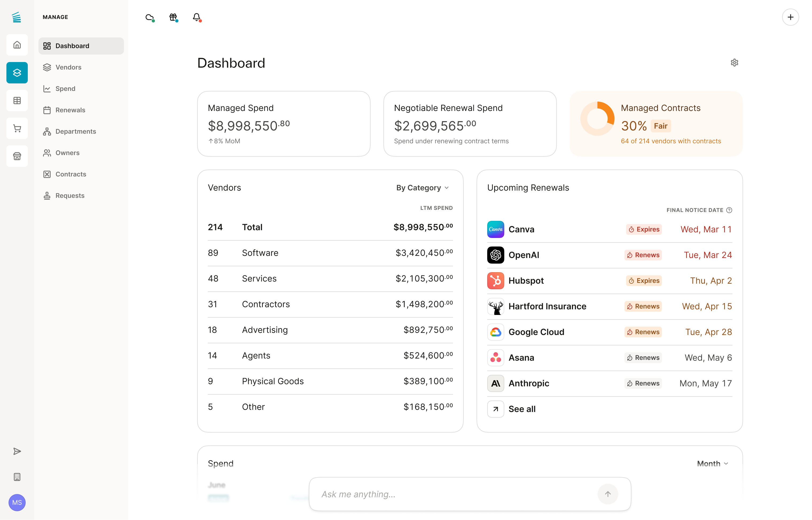This screenshot has height=520, width=812.
Task: Click the storefront marketplace rail icon
Action: coord(17,156)
